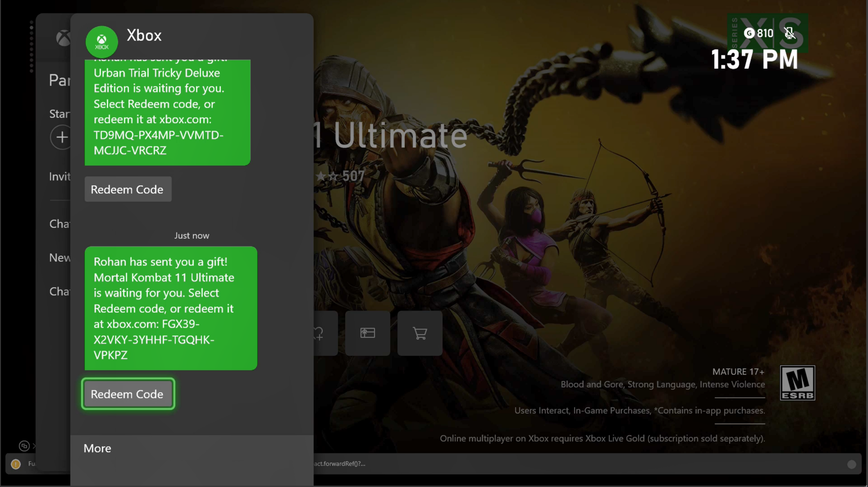Click the Xbox Live Gold multiplayer notice
This screenshot has height=487, width=868.
coord(603,438)
